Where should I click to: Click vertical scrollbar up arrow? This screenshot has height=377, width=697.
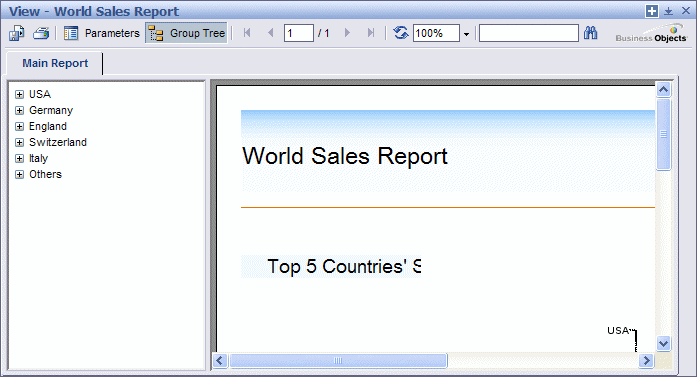click(x=663, y=90)
